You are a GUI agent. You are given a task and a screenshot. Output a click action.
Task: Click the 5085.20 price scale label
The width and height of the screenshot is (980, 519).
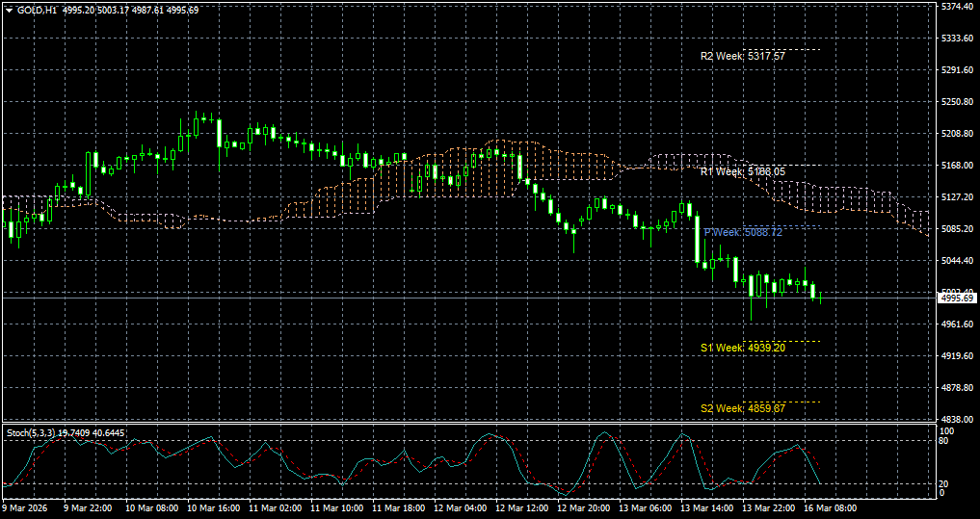coord(957,228)
